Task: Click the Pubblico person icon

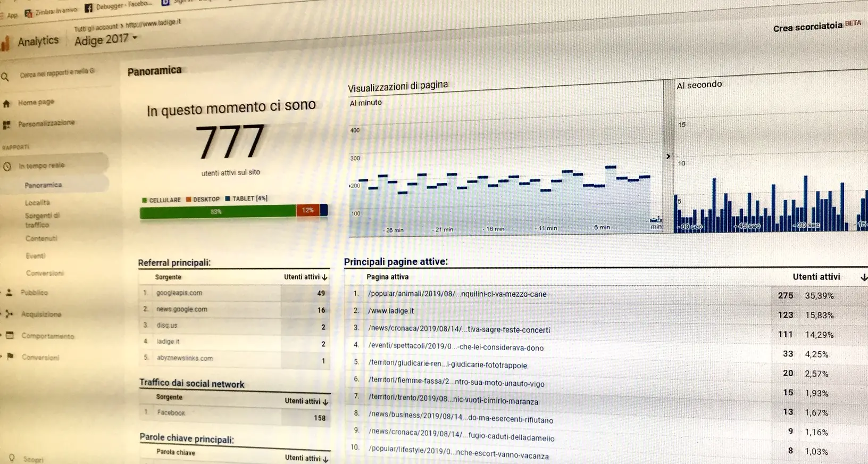Action: (x=9, y=293)
